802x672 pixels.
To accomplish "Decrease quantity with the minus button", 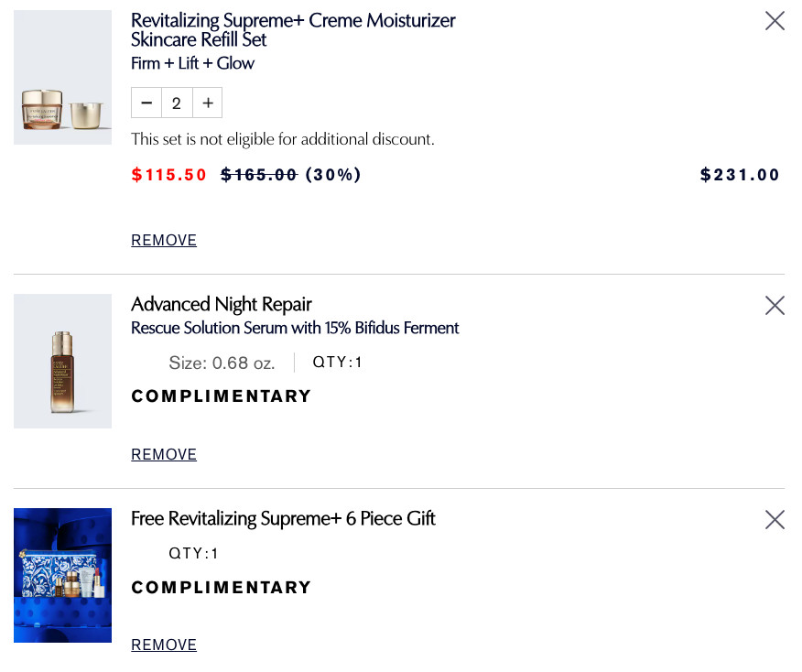I will tap(146, 103).
